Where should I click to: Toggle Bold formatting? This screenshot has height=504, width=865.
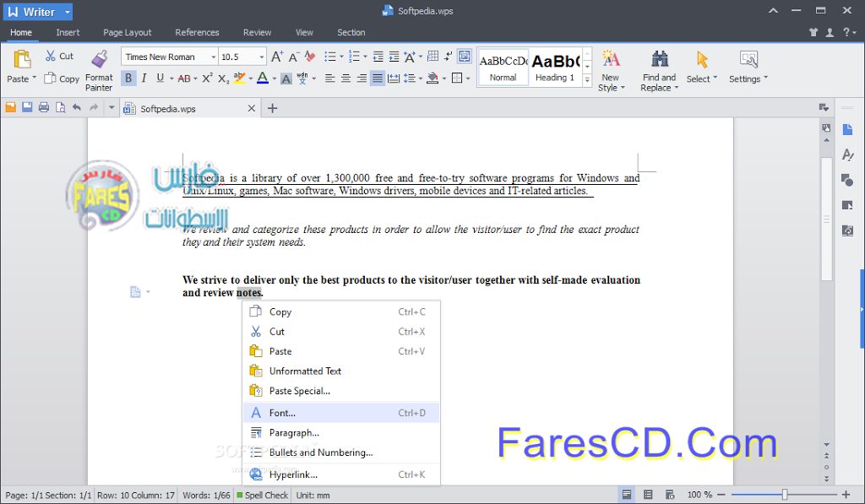click(128, 78)
